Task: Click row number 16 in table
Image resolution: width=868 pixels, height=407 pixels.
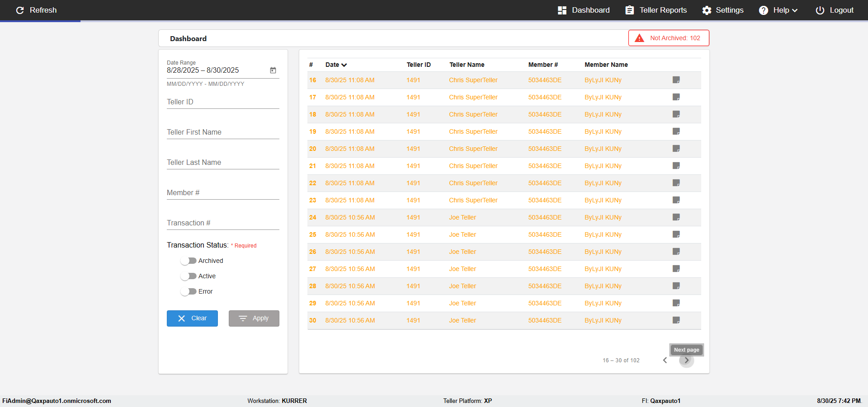Action: (x=313, y=80)
